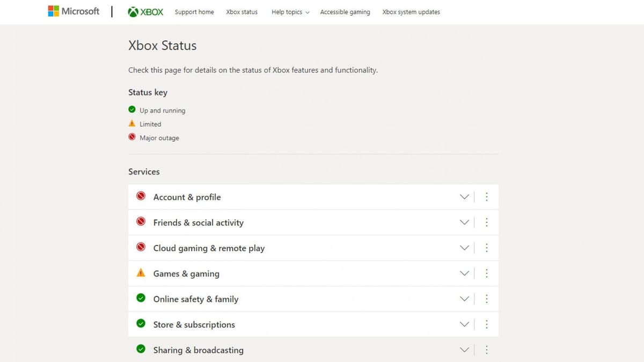This screenshot has height=362, width=644.
Task: Click the warning icon next to Games & gaming
Action: 141,273
